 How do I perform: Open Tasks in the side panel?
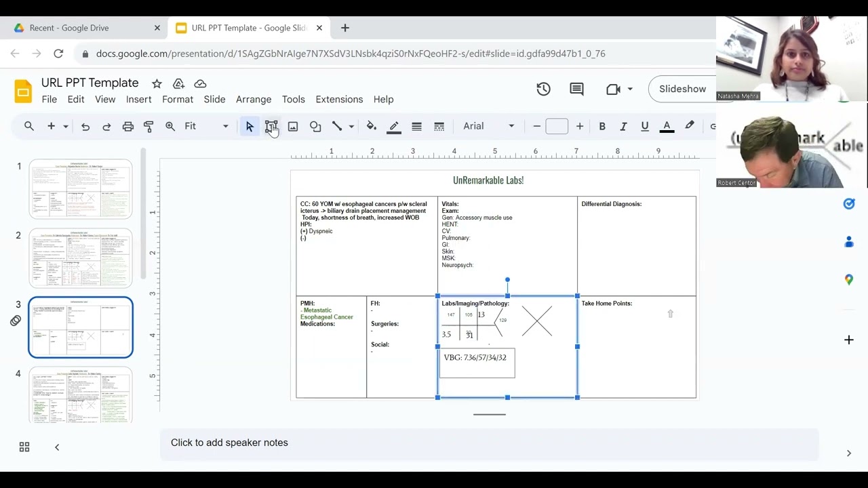849,203
